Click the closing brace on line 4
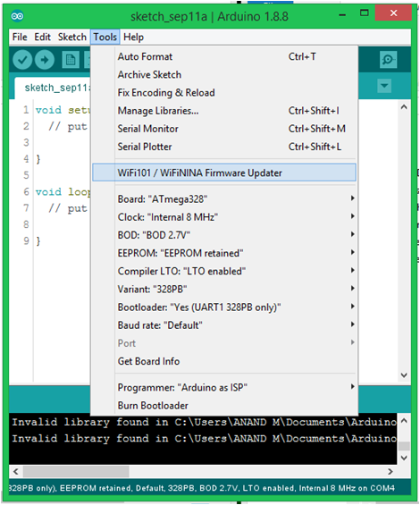The image size is (420, 505). [x=38, y=159]
